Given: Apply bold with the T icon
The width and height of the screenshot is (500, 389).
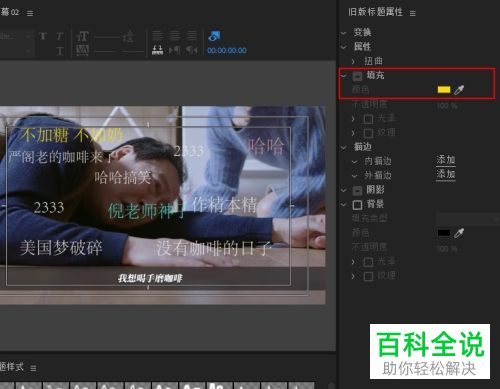Looking at the screenshot, I should [43, 36].
